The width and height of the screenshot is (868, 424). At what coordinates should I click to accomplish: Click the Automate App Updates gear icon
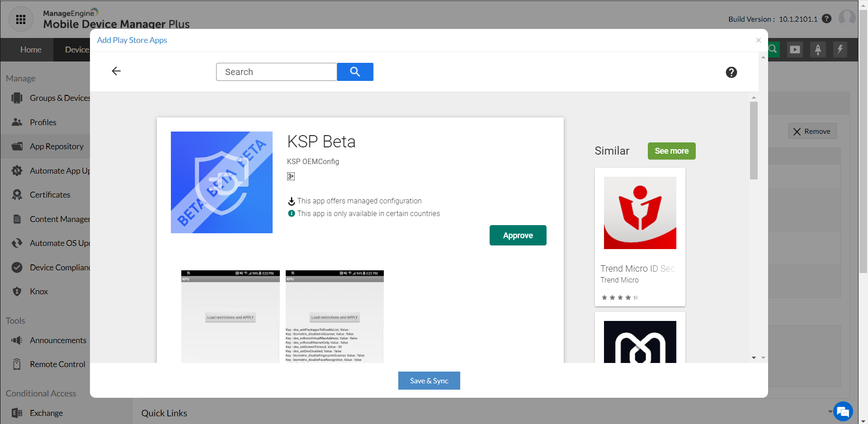(x=17, y=170)
